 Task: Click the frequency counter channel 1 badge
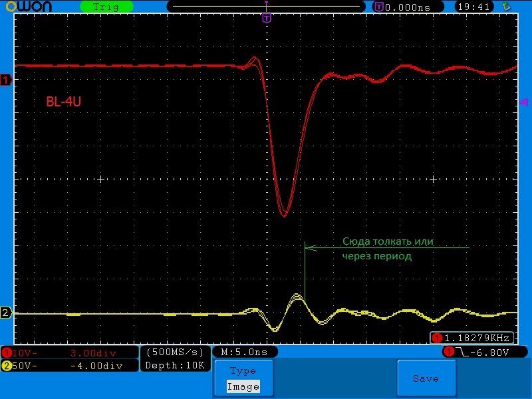pos(437,337)
